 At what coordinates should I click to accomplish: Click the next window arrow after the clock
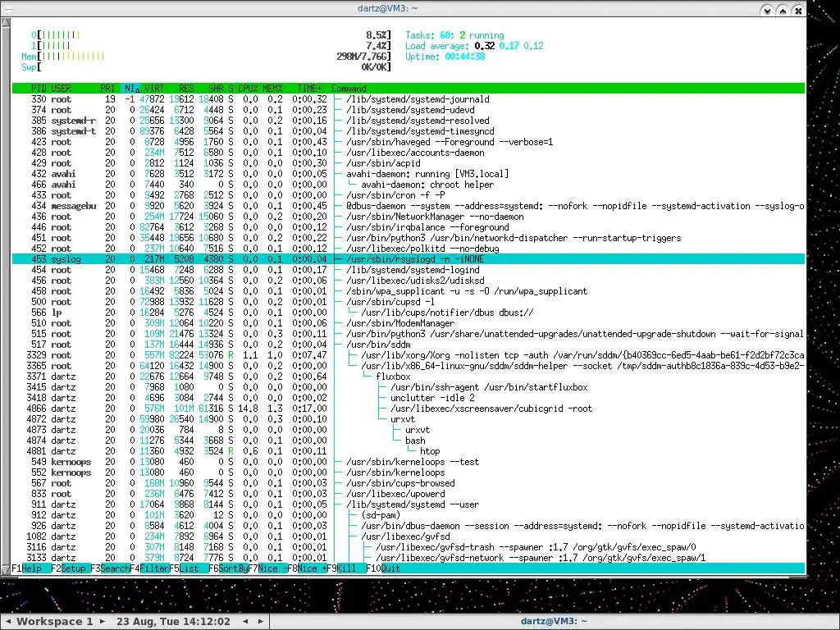pyautogui.click(x=261, y=622)
